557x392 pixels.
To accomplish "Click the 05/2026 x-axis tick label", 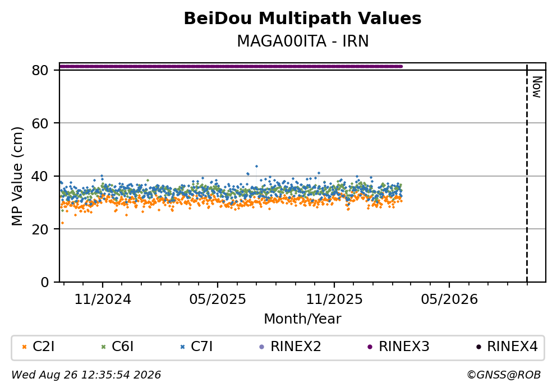I will click(449, 299).
